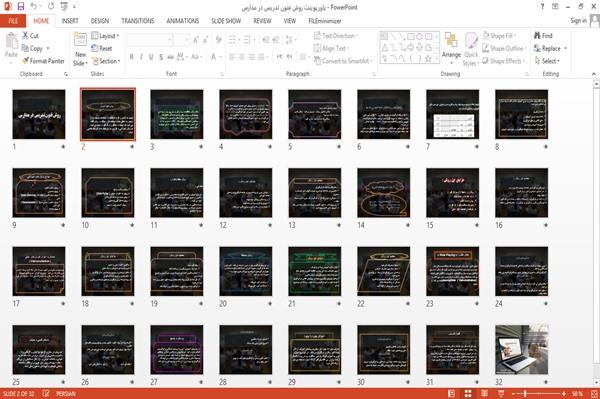The image size is (600, 399).
Task: Open Text Direction dropdown
Action: [x=336, y=36]
